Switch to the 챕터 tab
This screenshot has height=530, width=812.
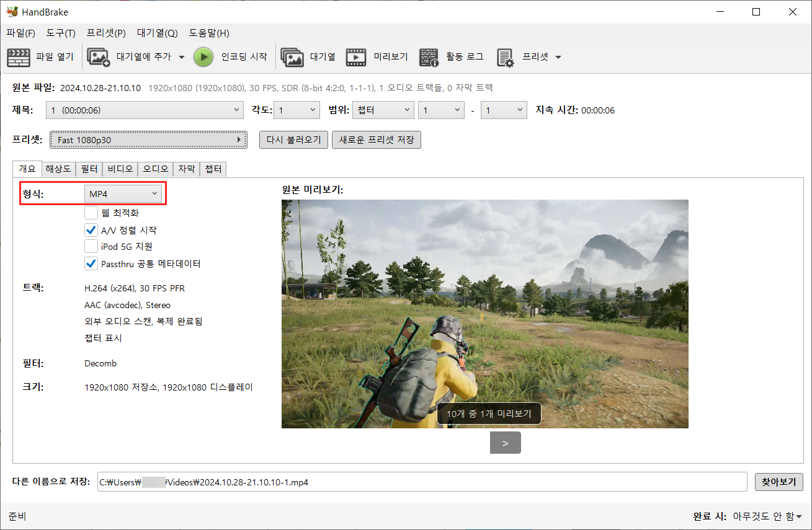tap(213, 169)
